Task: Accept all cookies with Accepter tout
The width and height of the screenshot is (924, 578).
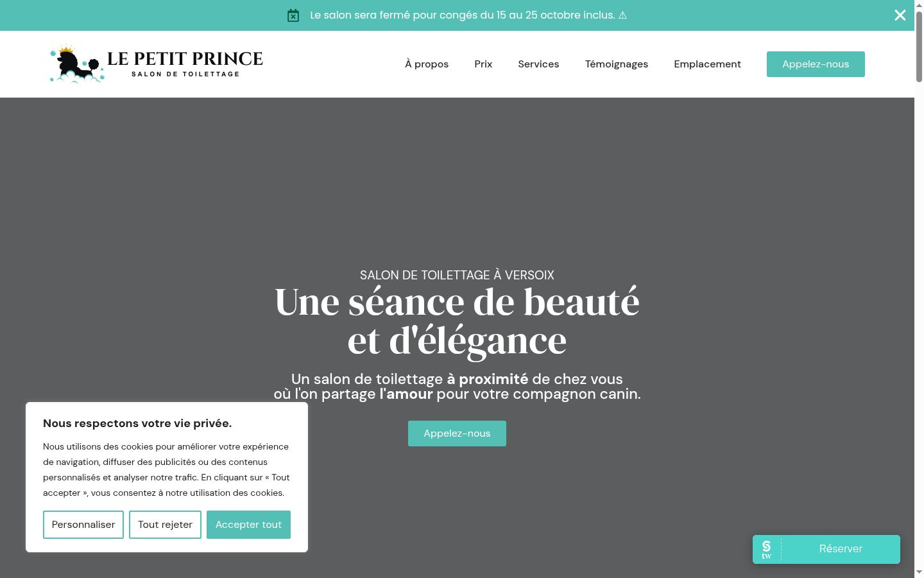Action: click(x=248, y=525)
